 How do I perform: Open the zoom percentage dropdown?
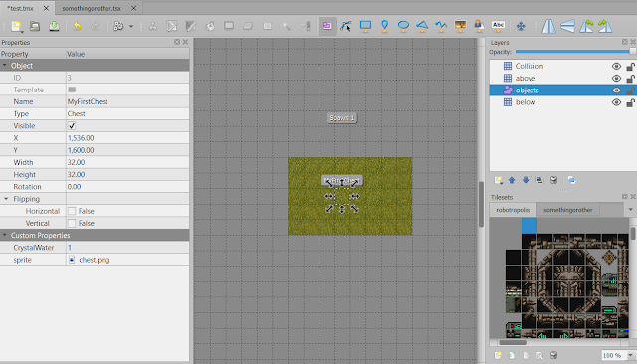pyautogui.click(x=630, y=355)
